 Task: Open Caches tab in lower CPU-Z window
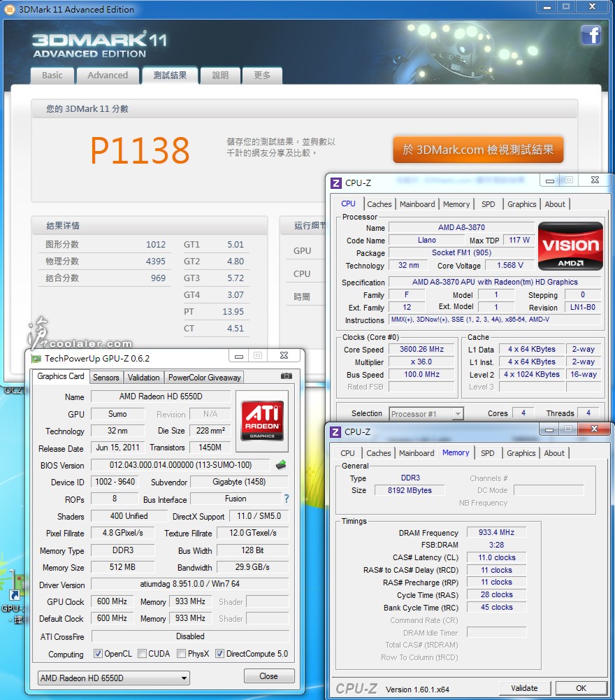point(379,453)
